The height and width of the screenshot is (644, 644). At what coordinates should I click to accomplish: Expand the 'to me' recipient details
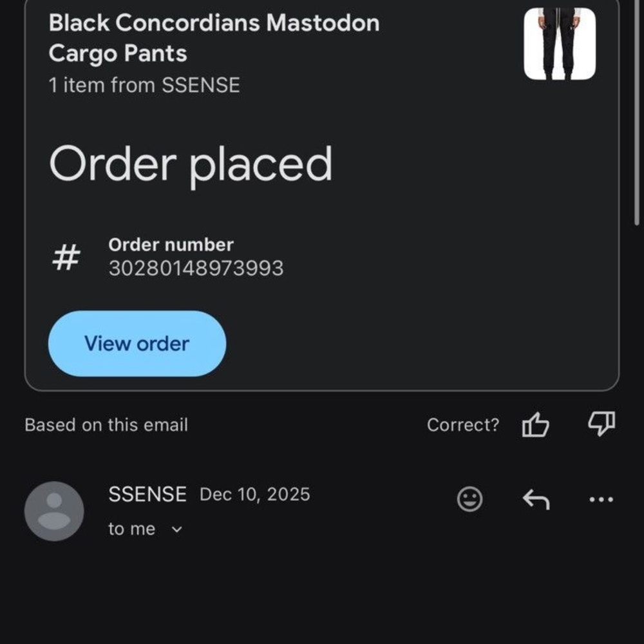[132, 529]
